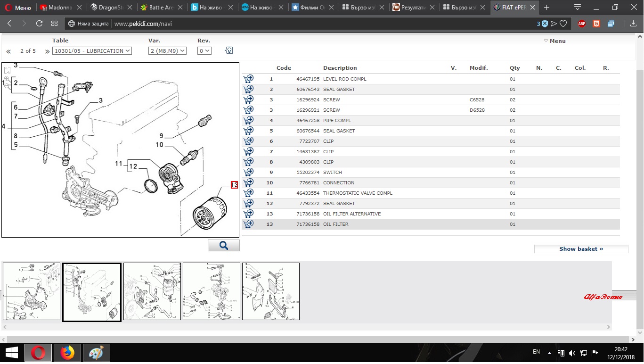Click the horizontal scrollbar under thumbnails
644x364 pixels.
pyautogui.click(x=306, y=327)
